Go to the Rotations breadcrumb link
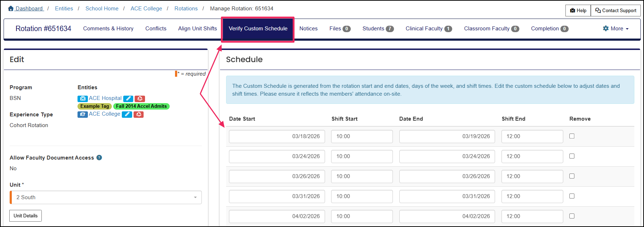 (x=186, y=9)
